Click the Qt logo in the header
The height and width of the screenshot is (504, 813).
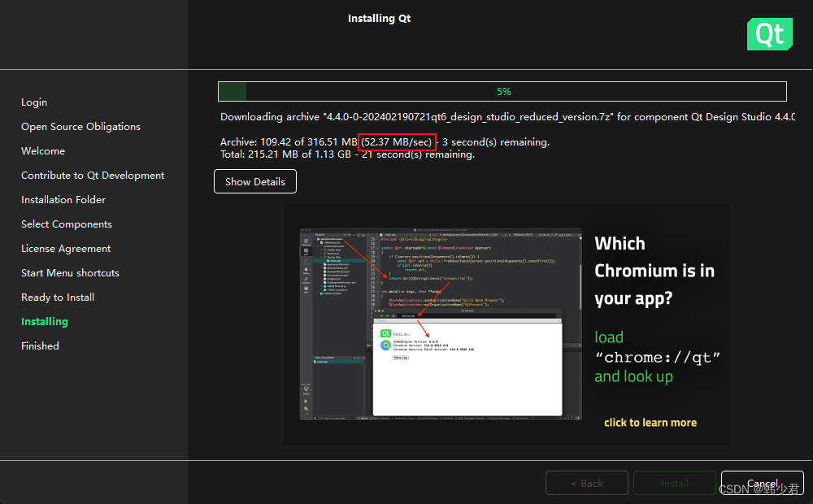point(769,34)
